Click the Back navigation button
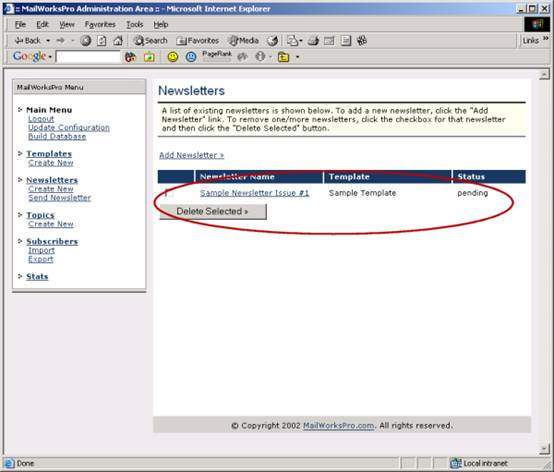Viewport: 554px width, 472px height. [x=28, y=41]
